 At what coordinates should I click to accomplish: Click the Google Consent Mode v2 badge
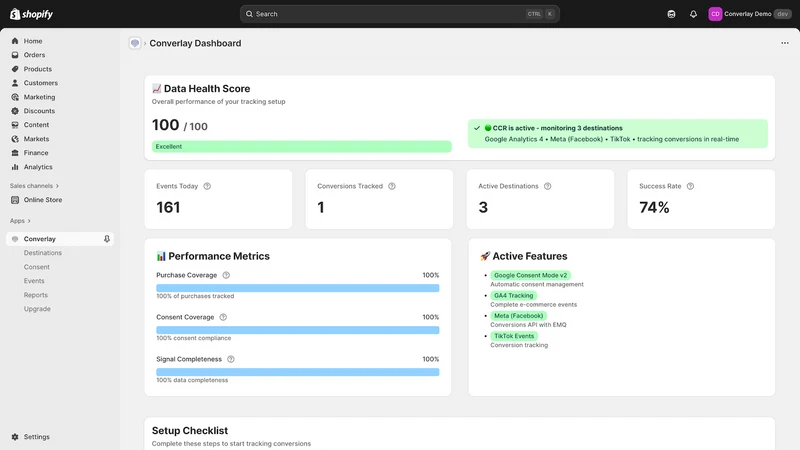pyautogui.click(x=530, y=275)
